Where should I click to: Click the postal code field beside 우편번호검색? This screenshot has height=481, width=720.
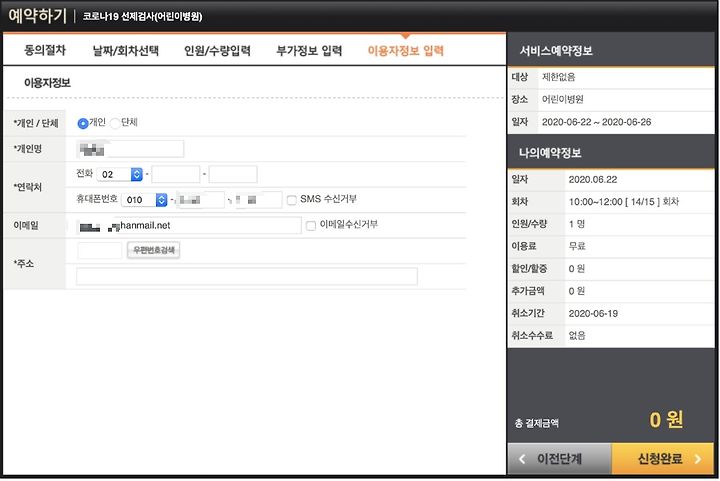coord(100,251)
